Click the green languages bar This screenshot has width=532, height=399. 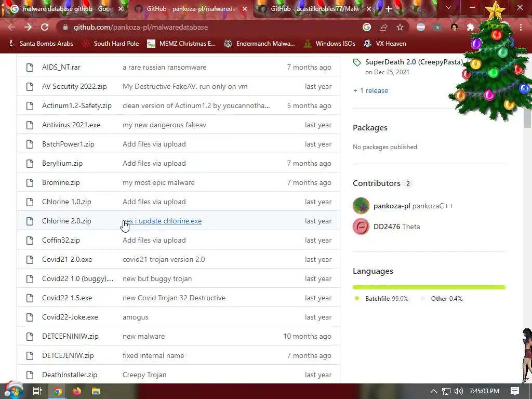429,287
